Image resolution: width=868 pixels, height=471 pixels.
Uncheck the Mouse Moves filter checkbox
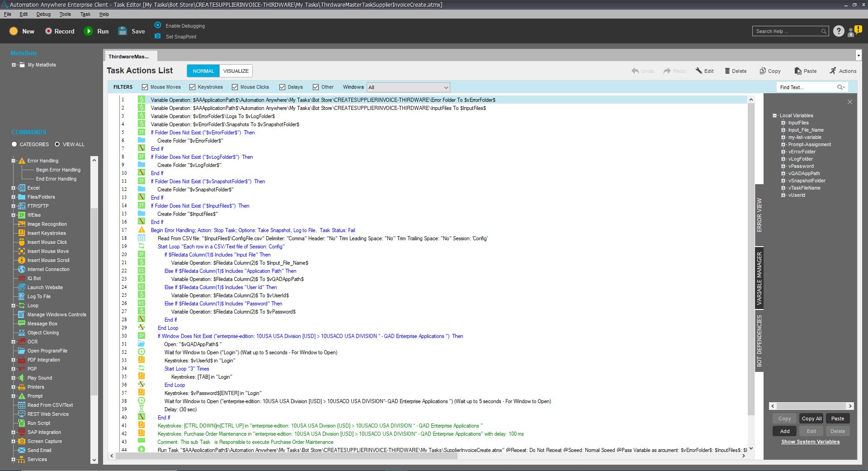click(x=145, y=87)
